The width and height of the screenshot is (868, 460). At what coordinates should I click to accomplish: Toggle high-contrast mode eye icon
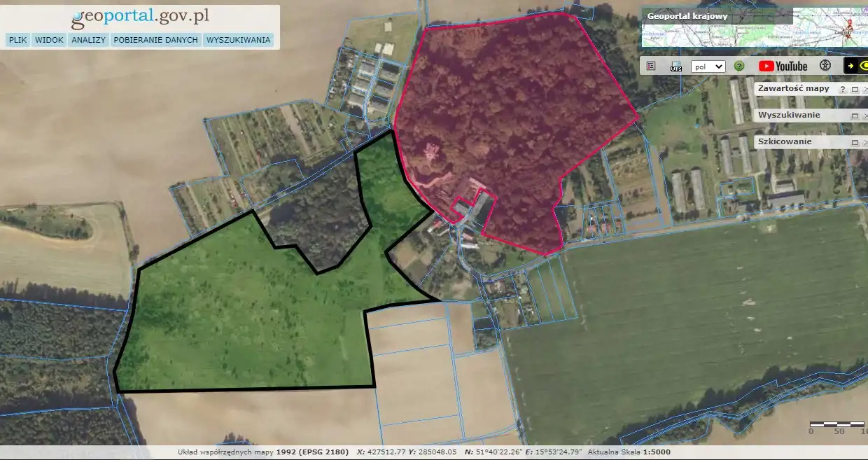(x=863, y=66)
